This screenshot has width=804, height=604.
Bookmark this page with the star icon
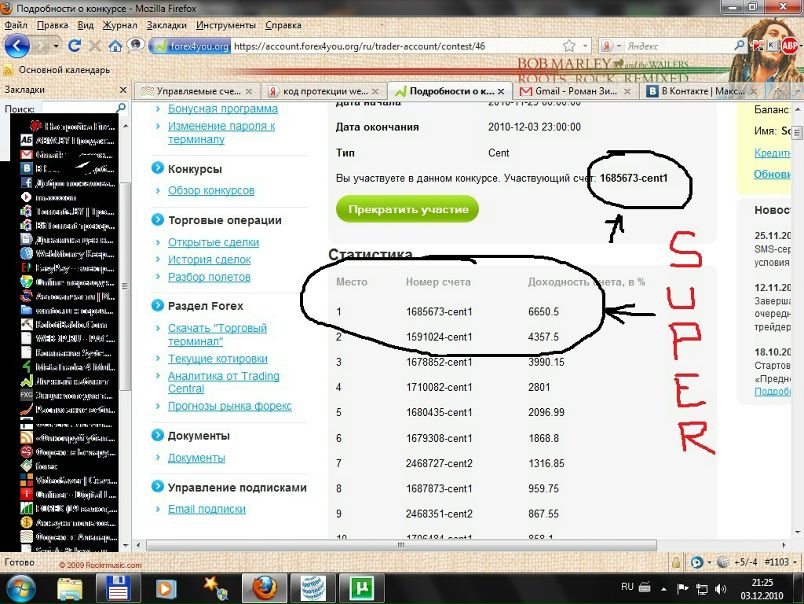569,46
